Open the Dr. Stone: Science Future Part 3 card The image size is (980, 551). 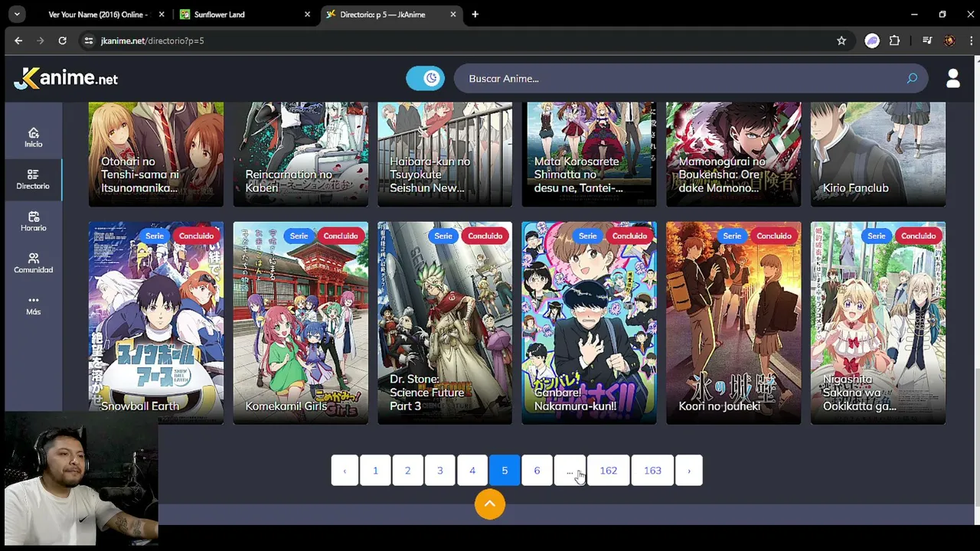445,323
